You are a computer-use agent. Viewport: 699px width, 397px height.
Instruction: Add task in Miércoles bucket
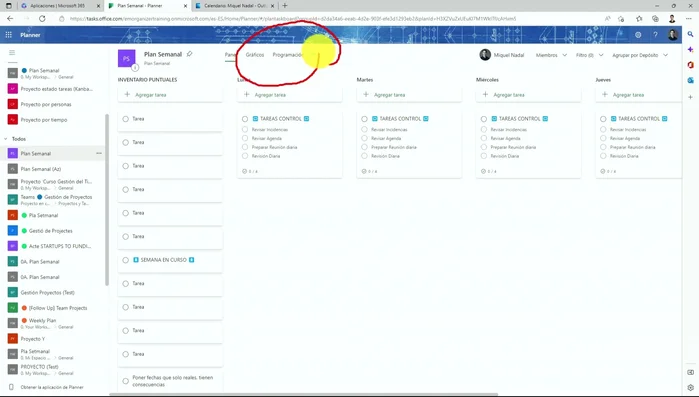528,94
